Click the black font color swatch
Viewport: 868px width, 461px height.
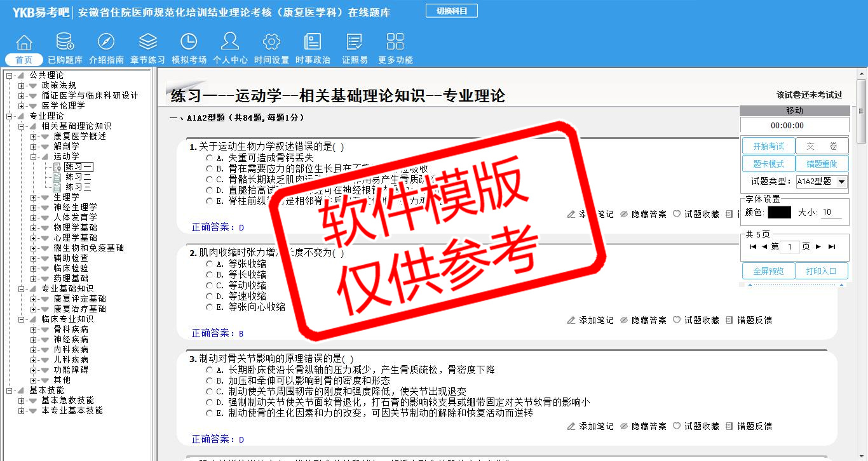[779, 213]
